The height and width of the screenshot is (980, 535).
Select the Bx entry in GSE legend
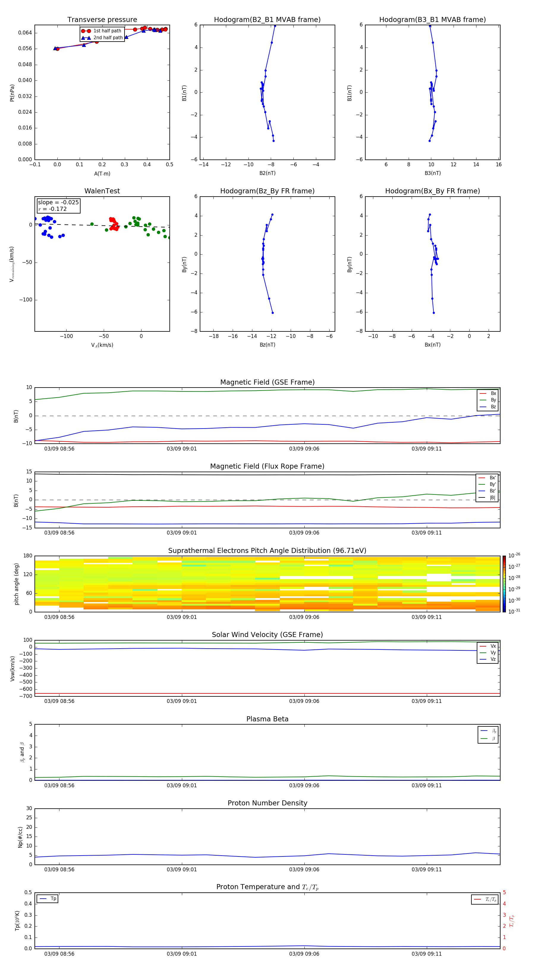pyautogui.click(x=488, y=393)
